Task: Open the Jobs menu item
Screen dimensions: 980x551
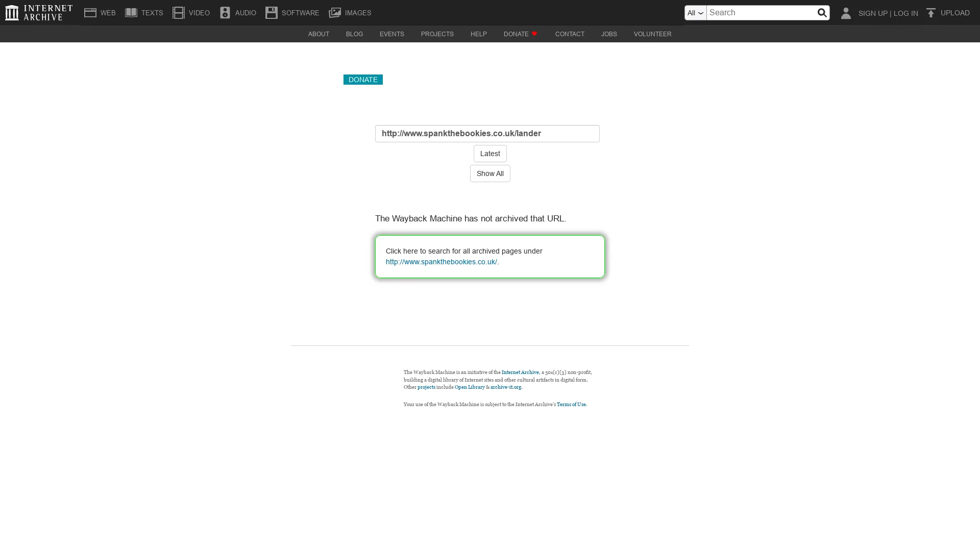Action: click(x=609, y=34)
